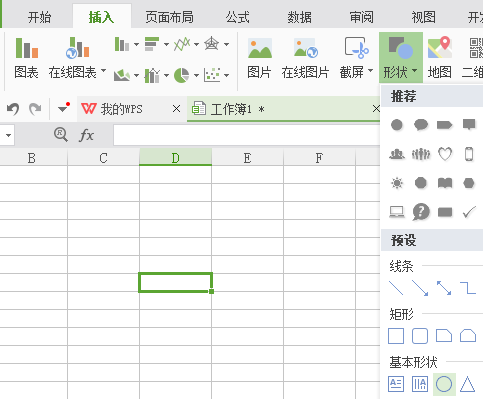Open the fx insert function dialog
The height and width of the screenshot is (399, 483).
[87, 135]
